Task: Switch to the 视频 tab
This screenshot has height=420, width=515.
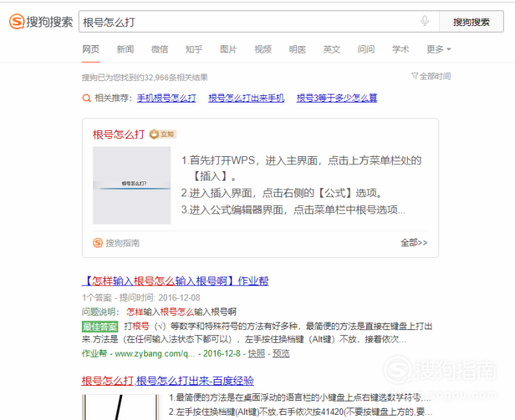Action: pos(263,49)
